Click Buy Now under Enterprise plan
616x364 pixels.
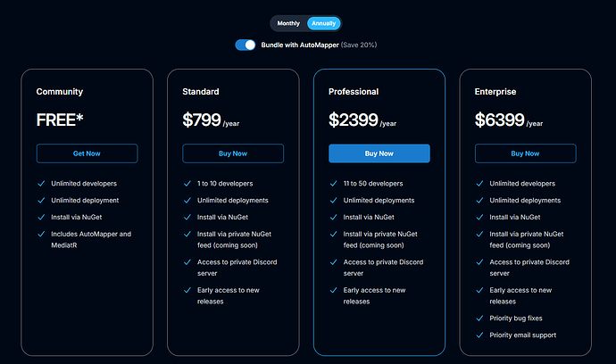(525, 153)
